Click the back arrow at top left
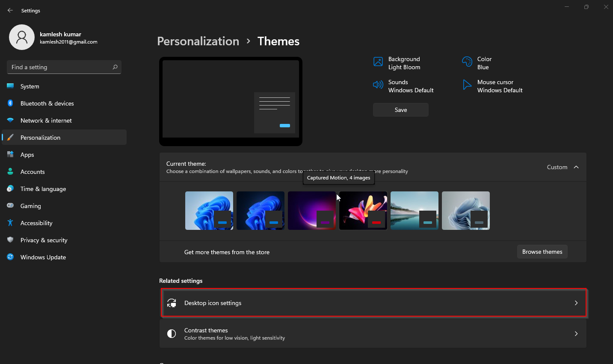 pos(10,10)
